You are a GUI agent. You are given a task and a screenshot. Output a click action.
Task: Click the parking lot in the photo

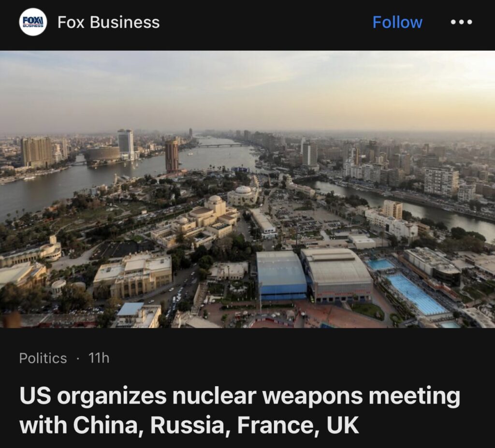click(x=303, y=215)
